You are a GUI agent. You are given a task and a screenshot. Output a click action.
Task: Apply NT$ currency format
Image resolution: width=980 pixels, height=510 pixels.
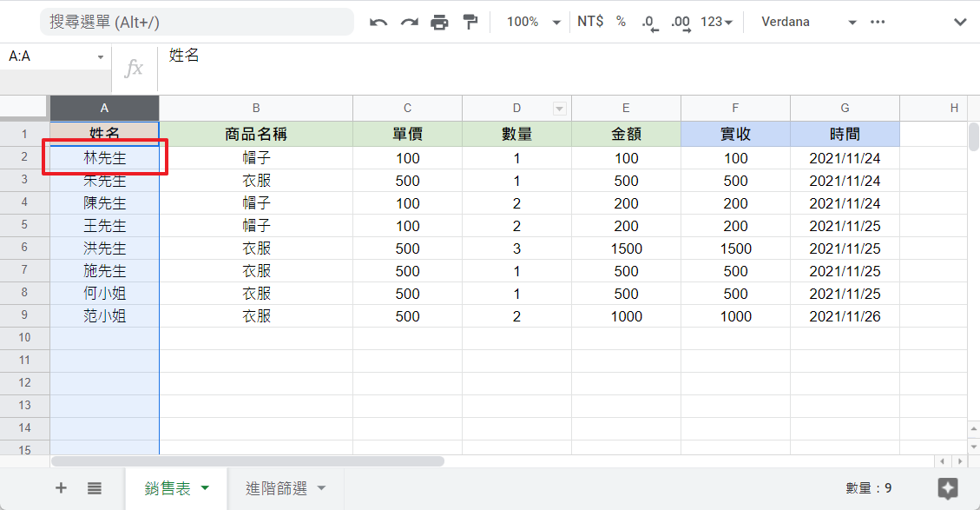pyautogui.click(x=590, y=22)
